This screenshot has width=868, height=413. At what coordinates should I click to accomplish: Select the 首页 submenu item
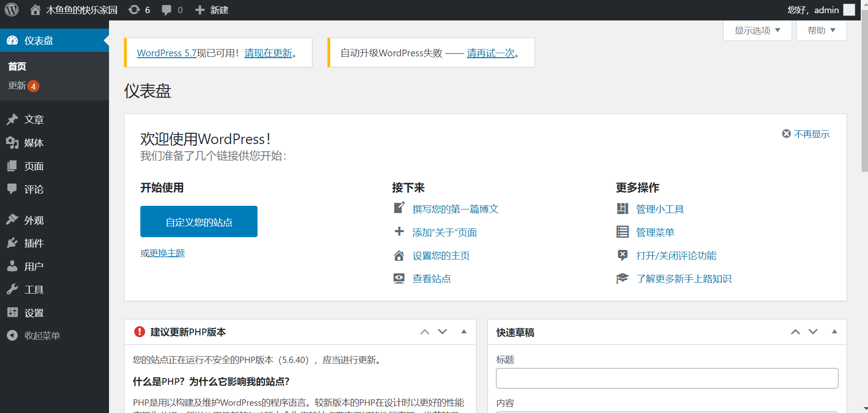click(17, 66)
